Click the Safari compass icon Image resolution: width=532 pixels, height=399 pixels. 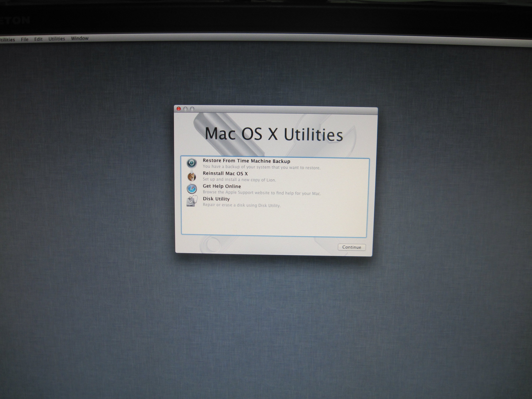pyautogui.click(x=192, y=189)
